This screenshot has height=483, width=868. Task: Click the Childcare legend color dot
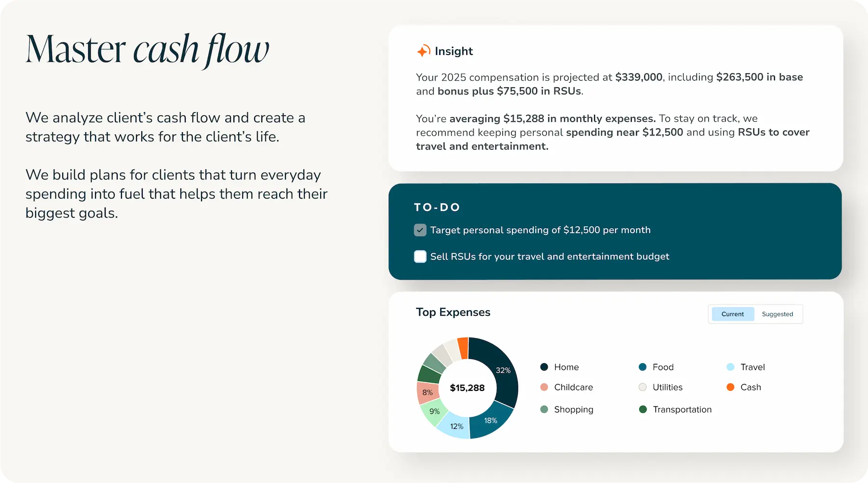[544, 387]
